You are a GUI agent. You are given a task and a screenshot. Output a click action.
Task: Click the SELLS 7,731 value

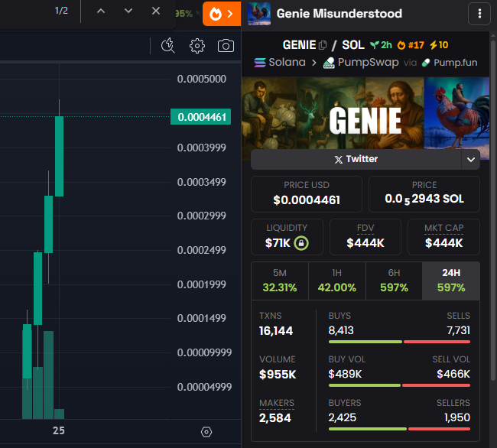point(458,330)
